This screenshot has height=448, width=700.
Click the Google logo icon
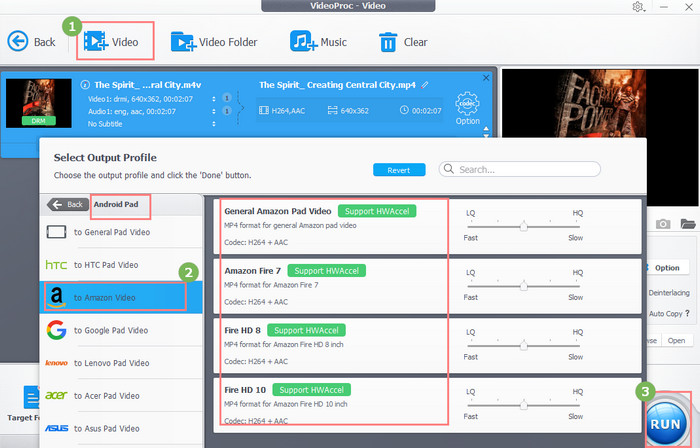tap(56, 330)
